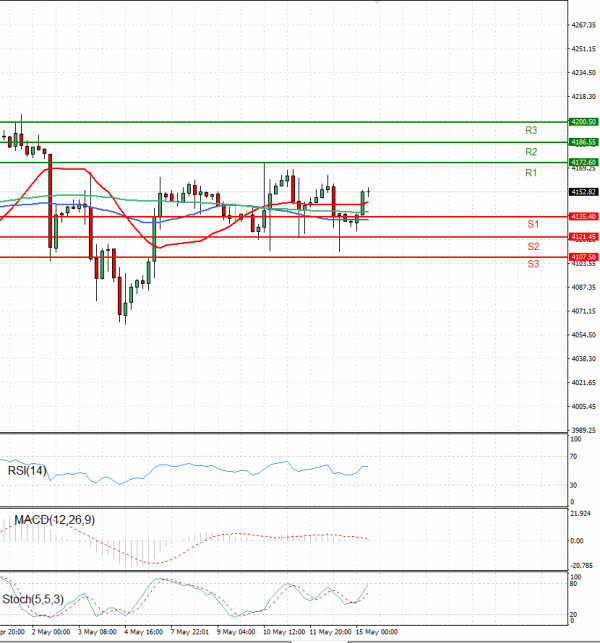
Task: Click the 4038.30 price scale value
Action: (x=584, y=359)
